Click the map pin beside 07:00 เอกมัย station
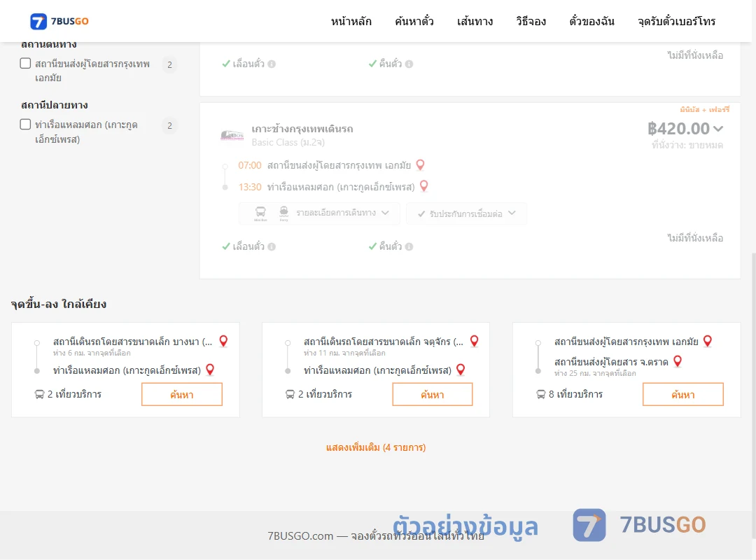 [421, 165]
